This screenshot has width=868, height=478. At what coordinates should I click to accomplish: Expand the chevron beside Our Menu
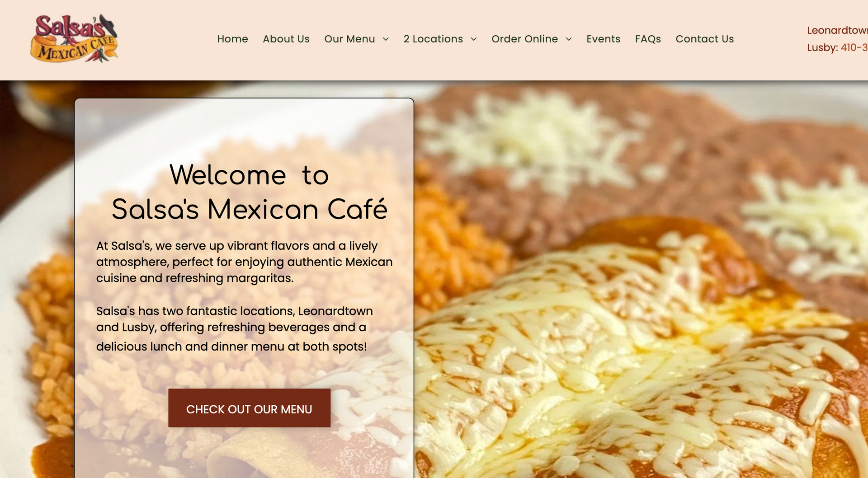[x=386, y=39]
